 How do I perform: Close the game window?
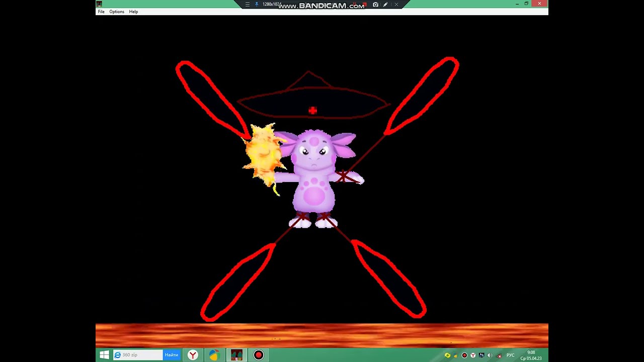(x=539, y=4)
